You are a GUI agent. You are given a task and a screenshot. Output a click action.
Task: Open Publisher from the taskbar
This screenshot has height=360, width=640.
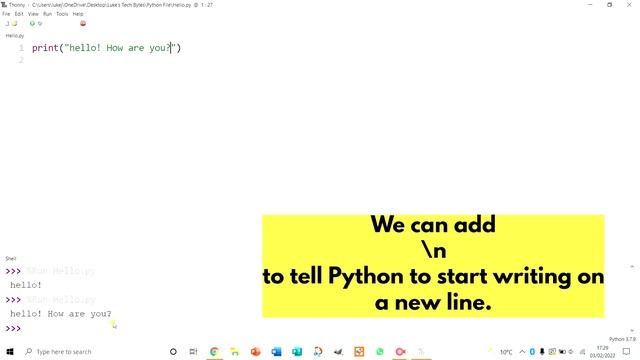[x=297, y=351]
